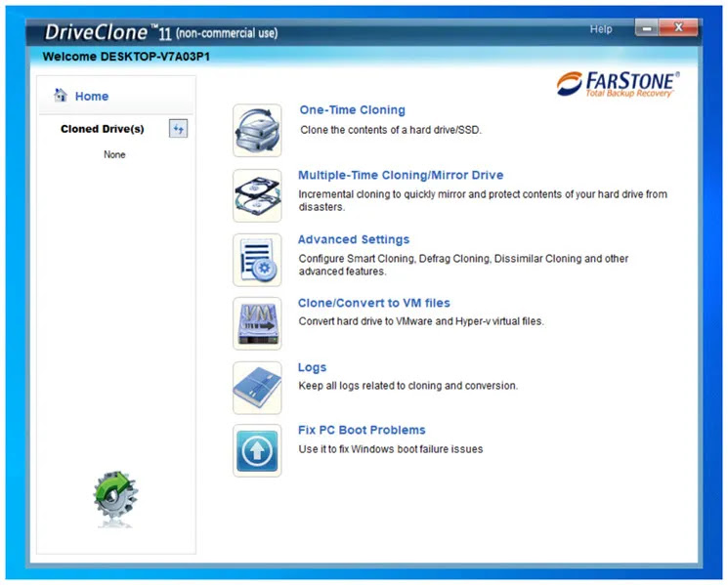
Task: Click the DriveClone 11 title text
Action: coord(160,32)
